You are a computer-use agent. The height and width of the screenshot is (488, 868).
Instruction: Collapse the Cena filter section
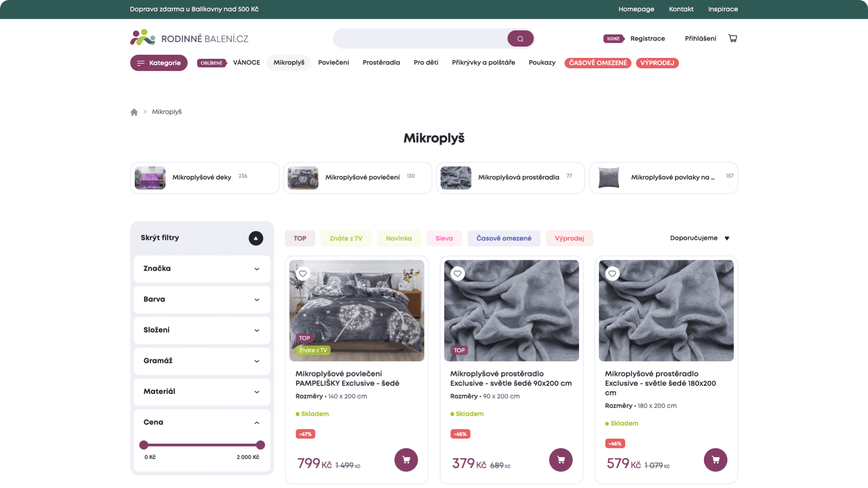tap(256, 423)
